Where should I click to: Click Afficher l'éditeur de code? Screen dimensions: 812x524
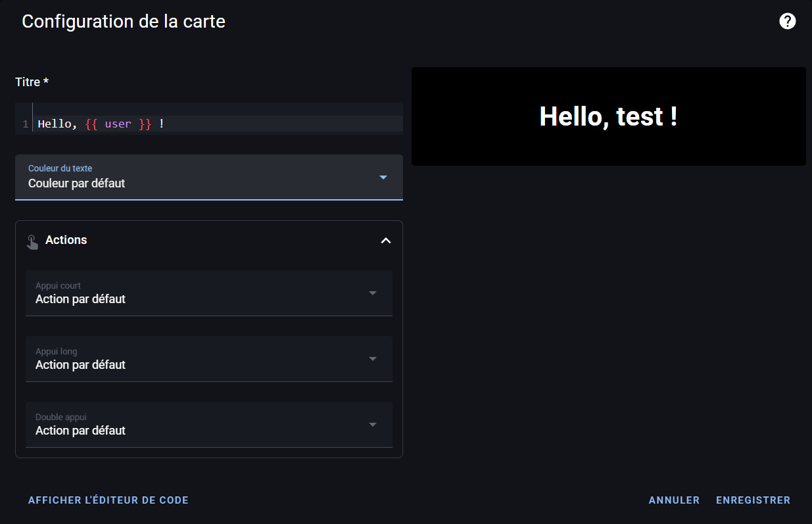(108, 500)
